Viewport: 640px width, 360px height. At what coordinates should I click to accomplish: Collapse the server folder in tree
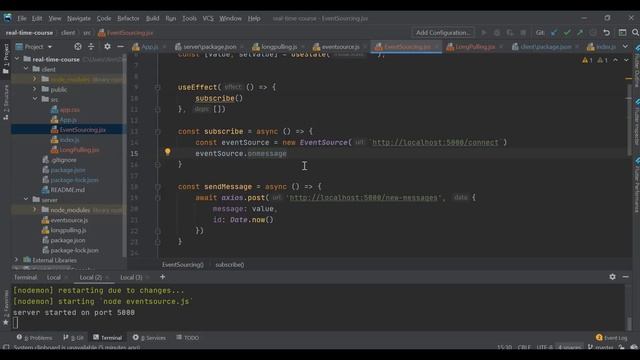[26, 200]
